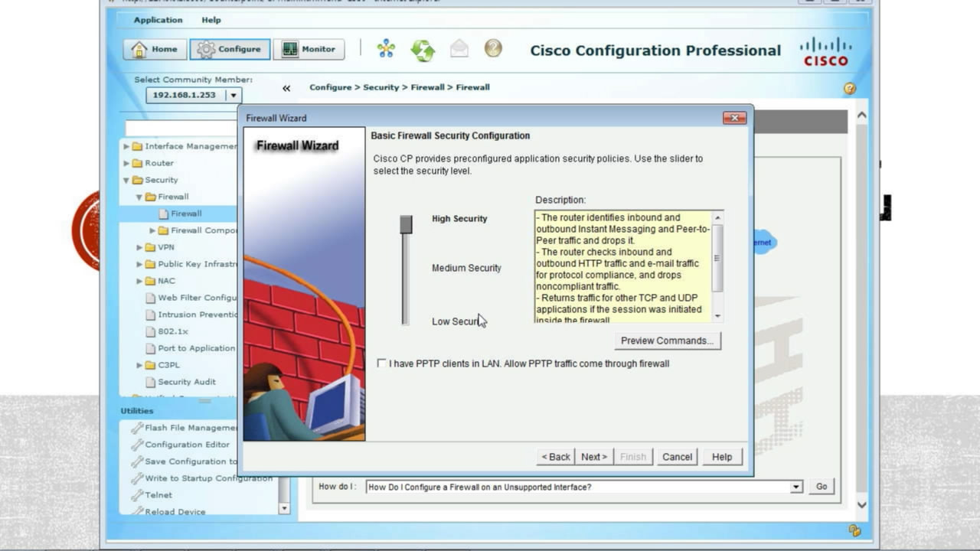This screenshot has width=980, height=551.
Task: Click the Reload Device utility
Action: 168,512
